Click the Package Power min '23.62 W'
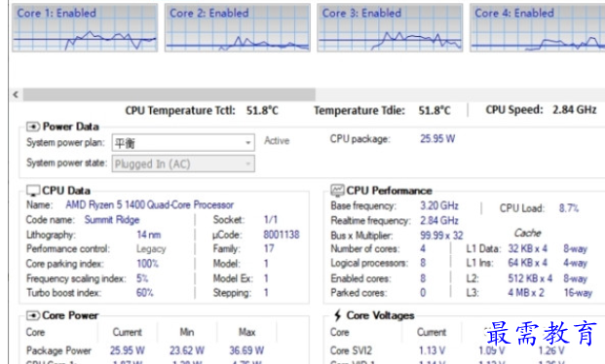 (187, 350)
